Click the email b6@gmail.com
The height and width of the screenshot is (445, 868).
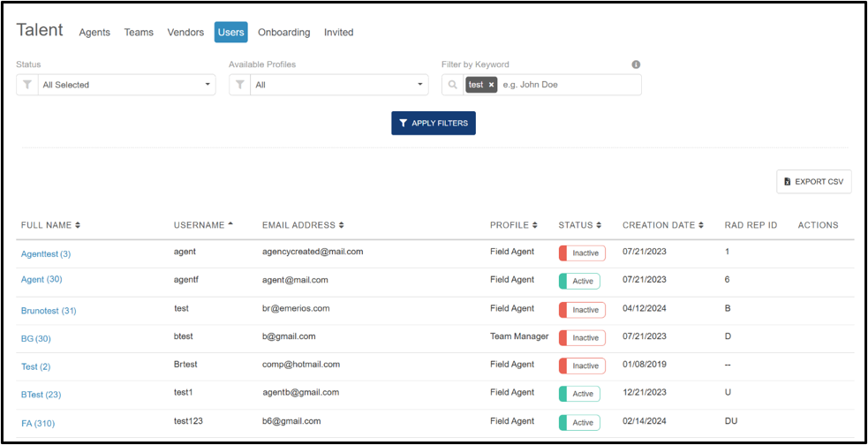291,420
